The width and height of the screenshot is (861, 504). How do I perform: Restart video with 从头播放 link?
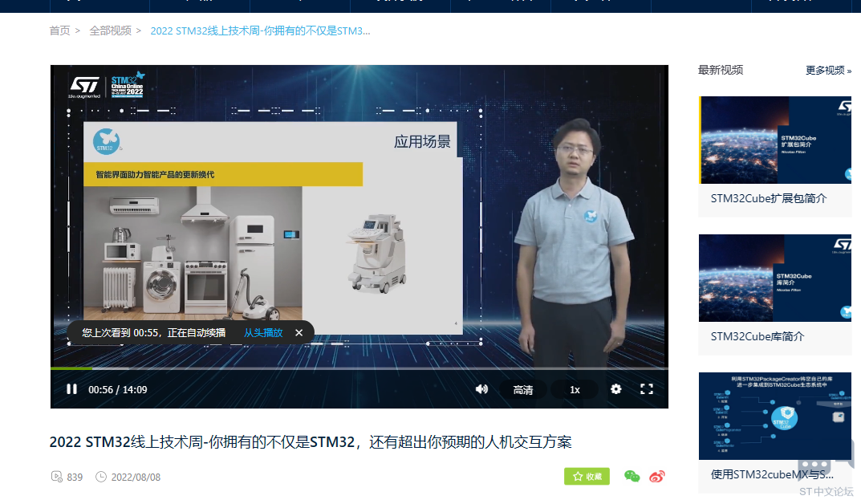pyautogui.click(x=263, y=333)
